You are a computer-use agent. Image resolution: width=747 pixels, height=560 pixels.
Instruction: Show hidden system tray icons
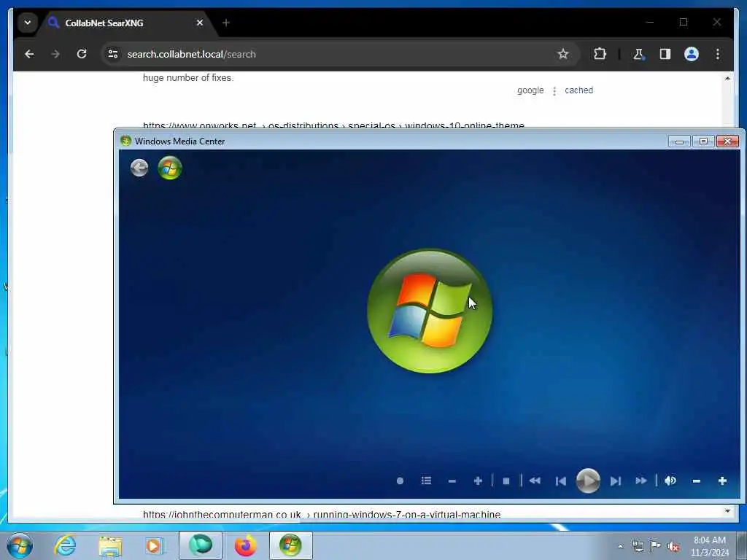coord(620,546)
